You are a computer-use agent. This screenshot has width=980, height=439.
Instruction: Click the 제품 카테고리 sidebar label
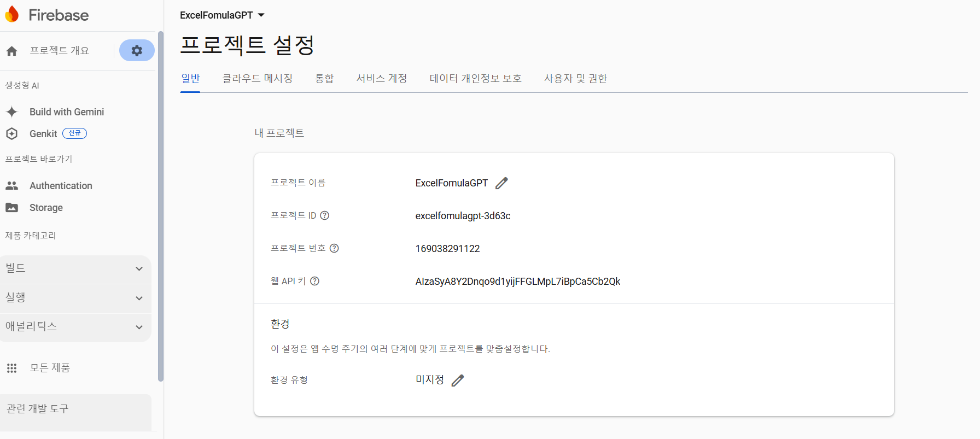tap(31, 236)
